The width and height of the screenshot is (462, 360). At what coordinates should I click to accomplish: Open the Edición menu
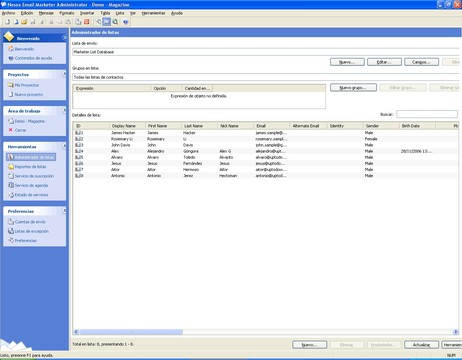pos(27,13)
